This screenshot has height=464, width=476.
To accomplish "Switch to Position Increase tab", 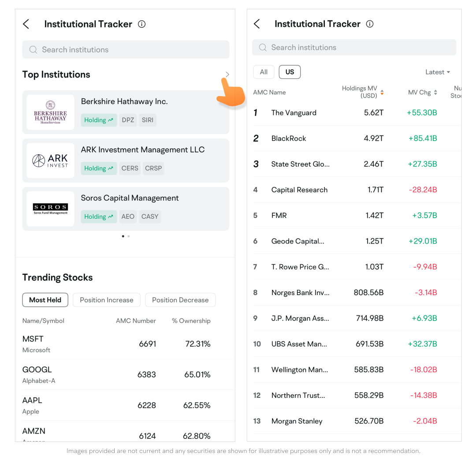I will 107,300.
